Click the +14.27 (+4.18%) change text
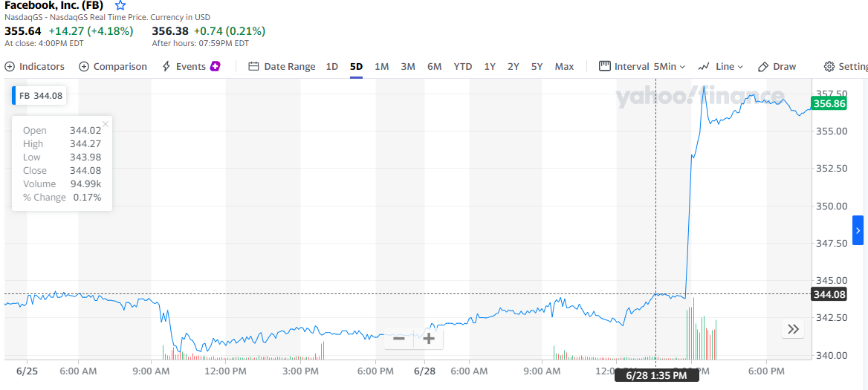The height and width of the screenshot is (390, 868). (91, 31)
